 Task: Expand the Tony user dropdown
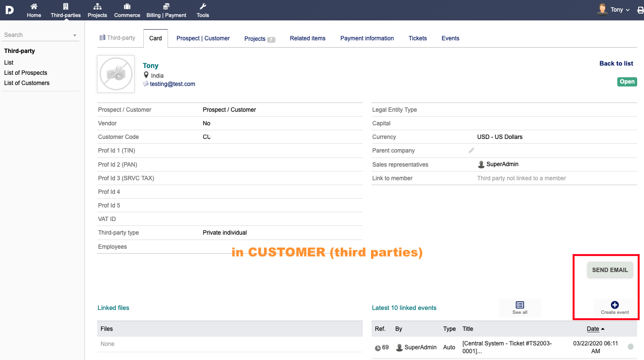[x=614, y=10]
